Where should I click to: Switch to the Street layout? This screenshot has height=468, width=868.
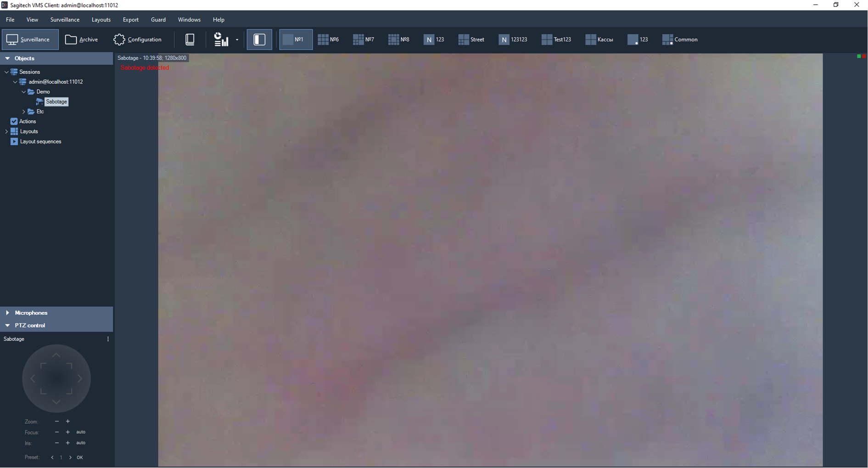click(x=471, y=39)
